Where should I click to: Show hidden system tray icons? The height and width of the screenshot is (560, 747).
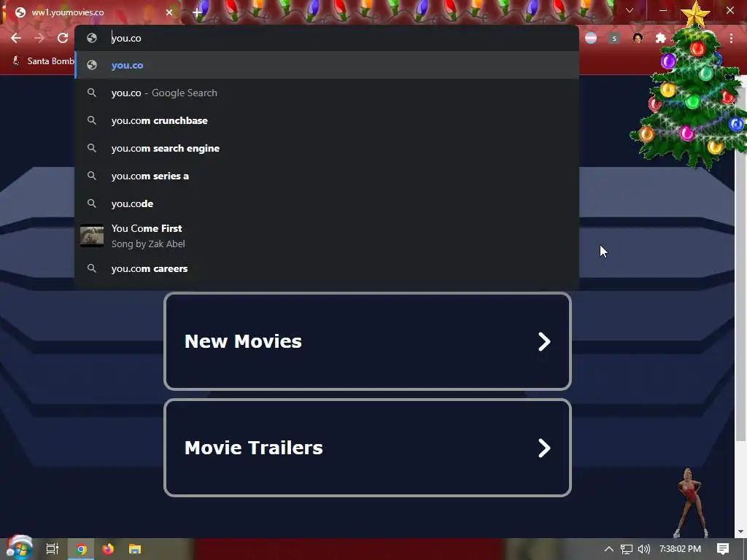(609, 549)
